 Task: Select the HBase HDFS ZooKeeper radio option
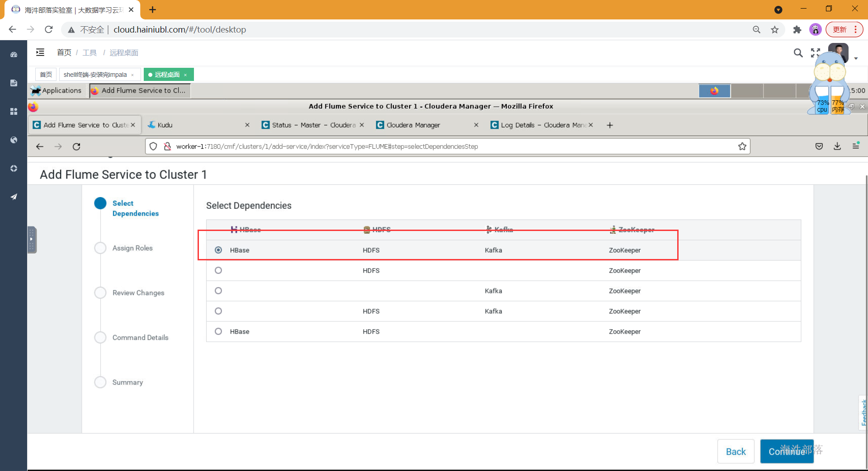pyautogui.click(x=218, y=331)
